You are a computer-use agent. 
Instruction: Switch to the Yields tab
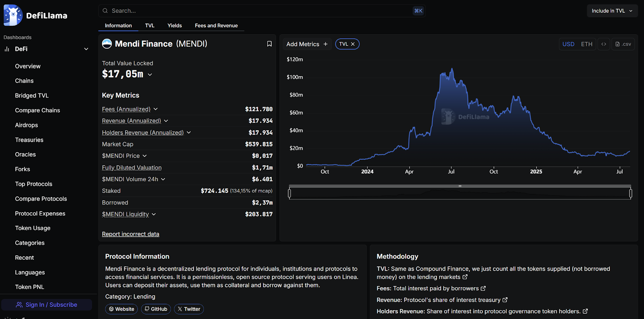175,25
